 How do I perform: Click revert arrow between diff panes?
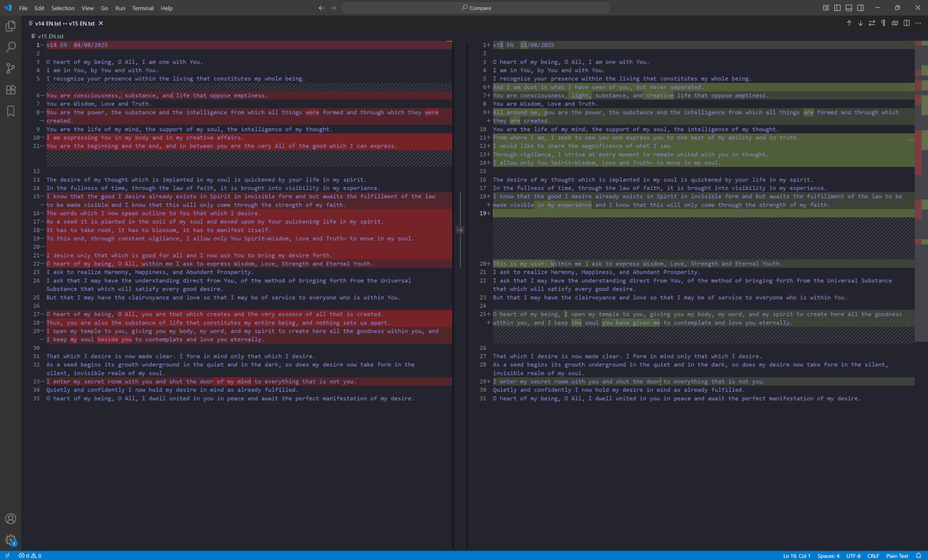coord(460,230)
